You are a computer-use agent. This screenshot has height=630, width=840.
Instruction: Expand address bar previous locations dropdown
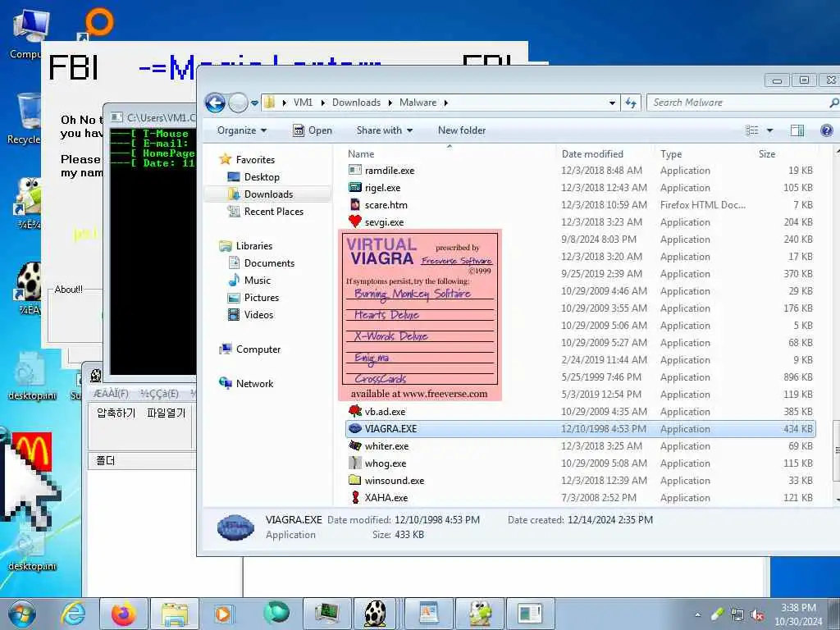tap(612, 103)
